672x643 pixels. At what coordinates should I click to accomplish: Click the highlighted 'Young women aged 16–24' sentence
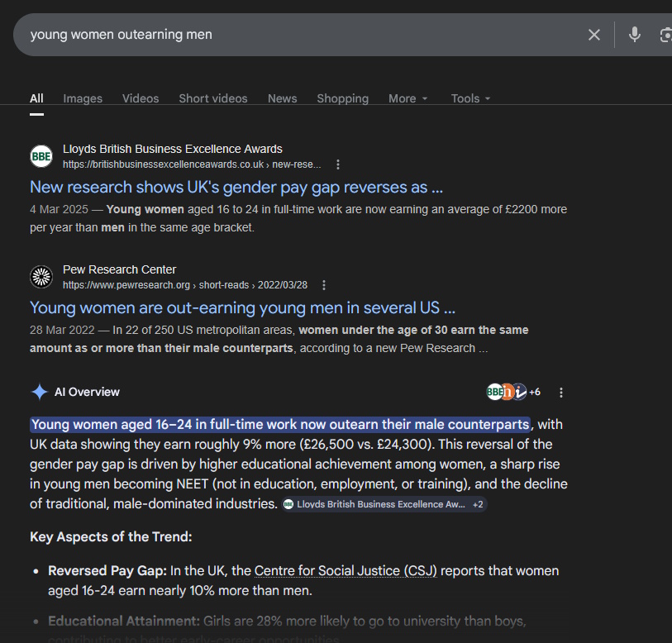(280, 424)
